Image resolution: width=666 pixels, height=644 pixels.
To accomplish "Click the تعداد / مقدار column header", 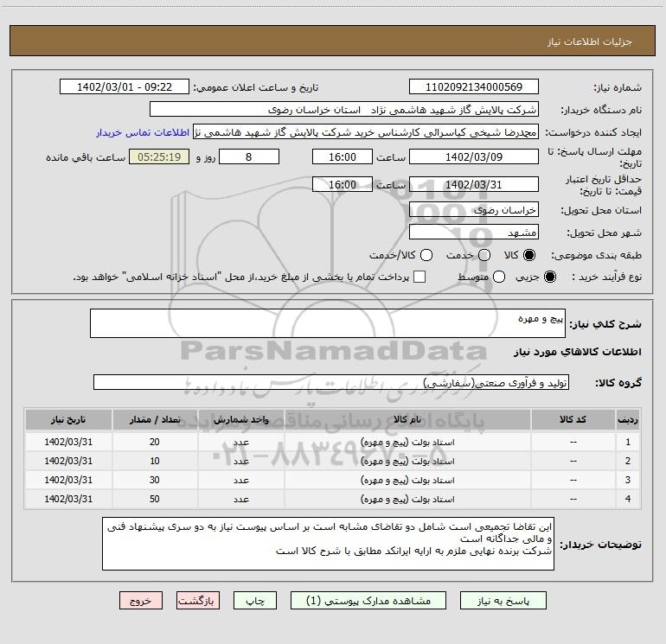I will 155,419.
